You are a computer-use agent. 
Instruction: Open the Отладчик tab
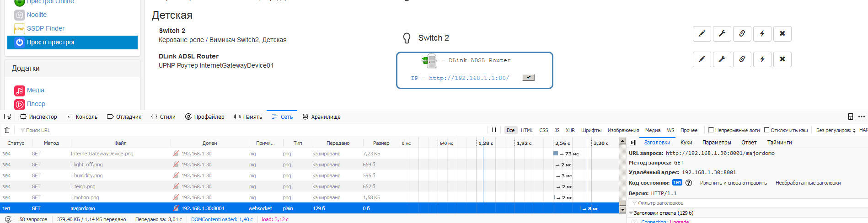pyautogui.click(x=124, y=117)
